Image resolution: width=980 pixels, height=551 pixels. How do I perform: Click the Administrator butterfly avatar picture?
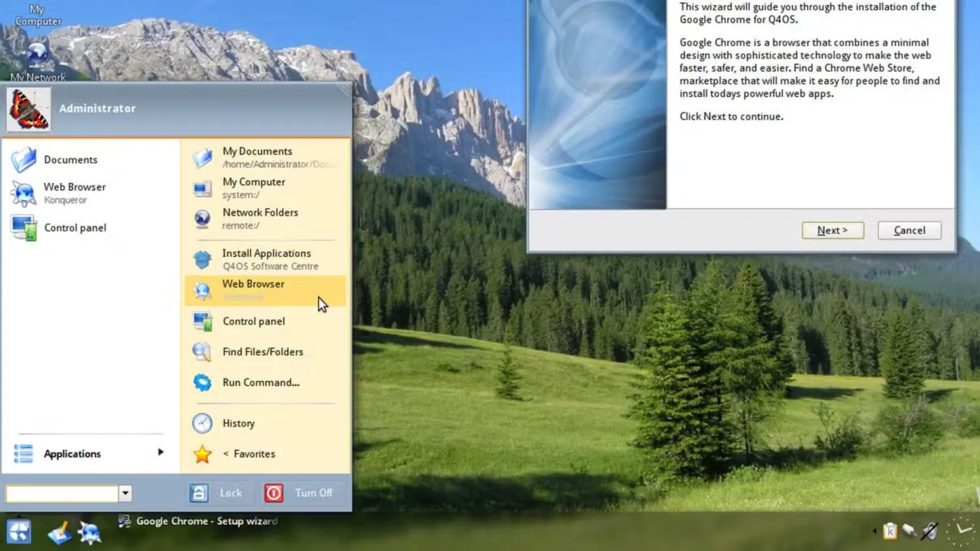(29, 110)
